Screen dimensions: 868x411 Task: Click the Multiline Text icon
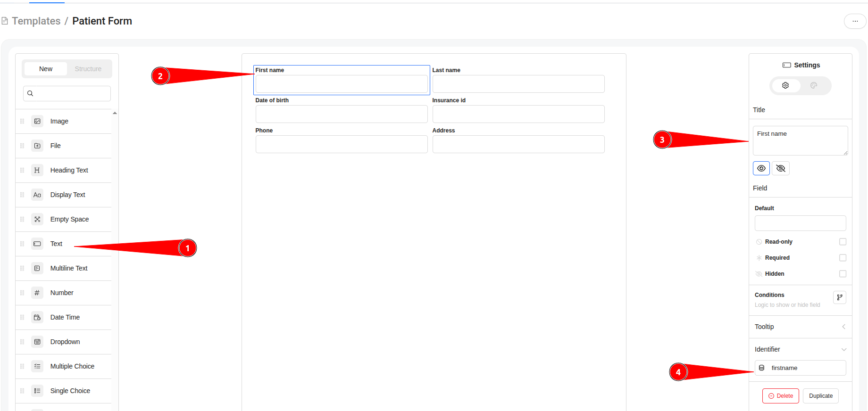coord(37,268)
